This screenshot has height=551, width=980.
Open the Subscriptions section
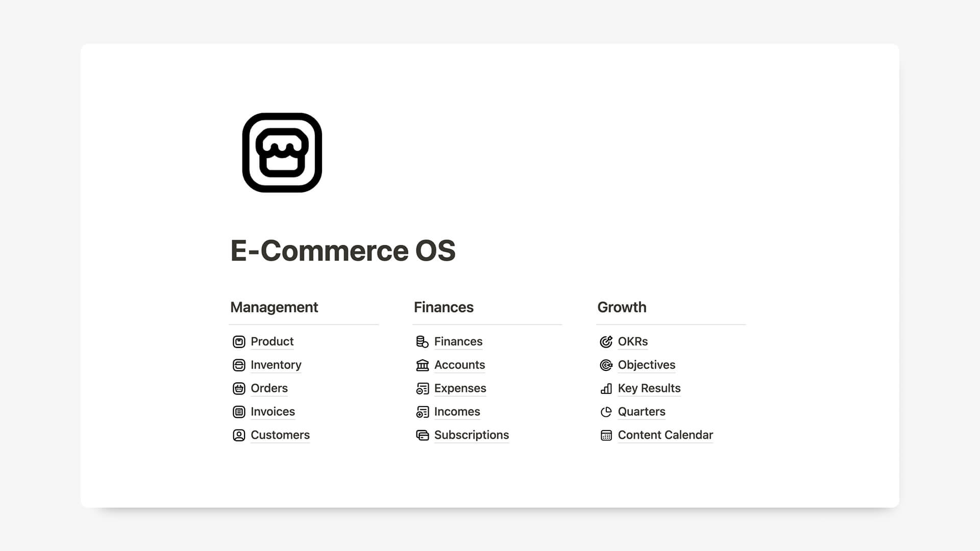click(471, 435)
